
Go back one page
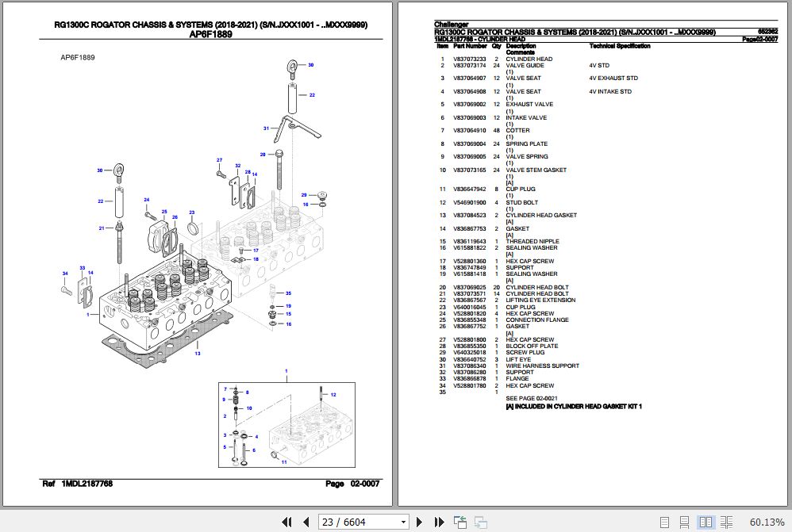(x=306, y=522)
